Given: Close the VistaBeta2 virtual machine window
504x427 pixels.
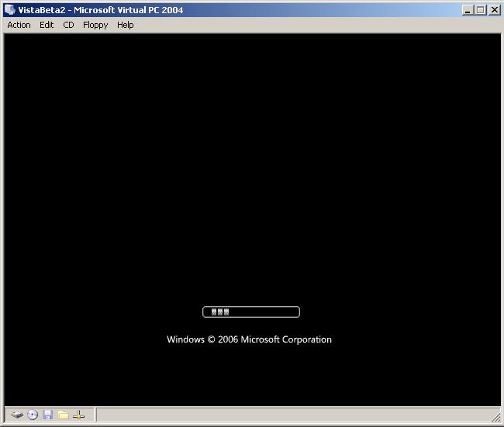Looking at the screenshot, I should 495,10.
